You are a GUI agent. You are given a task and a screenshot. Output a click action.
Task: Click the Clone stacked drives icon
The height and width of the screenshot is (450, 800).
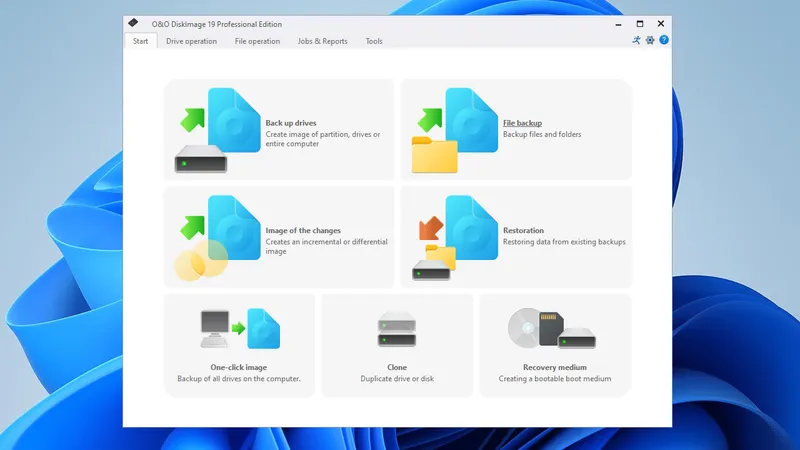(397, 328)
